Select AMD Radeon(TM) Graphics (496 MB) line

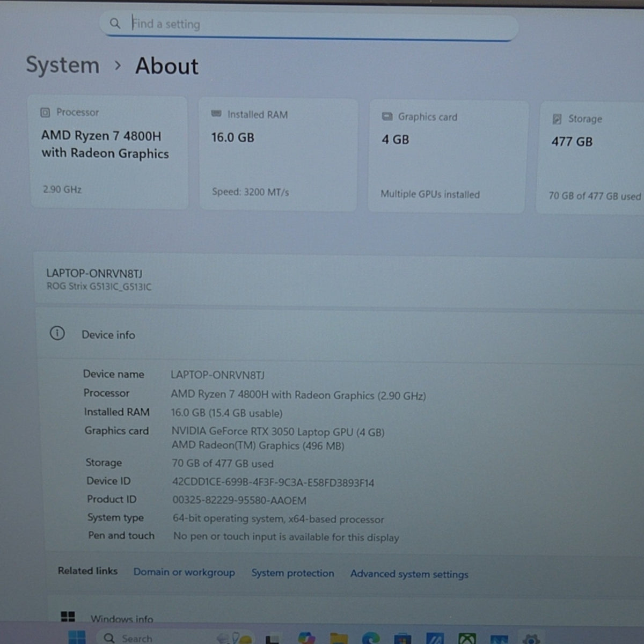click(258, 445)
